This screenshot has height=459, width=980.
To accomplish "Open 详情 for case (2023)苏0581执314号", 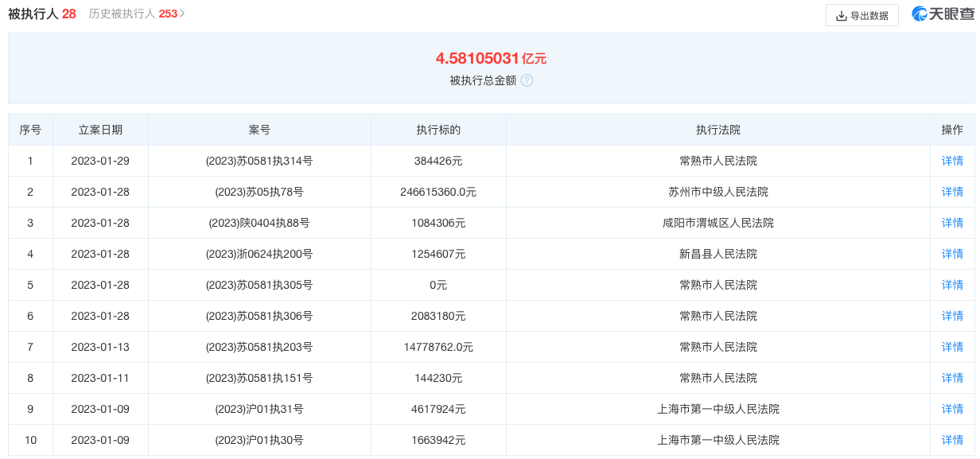I will pyautogui.click(x=952, y=161).
